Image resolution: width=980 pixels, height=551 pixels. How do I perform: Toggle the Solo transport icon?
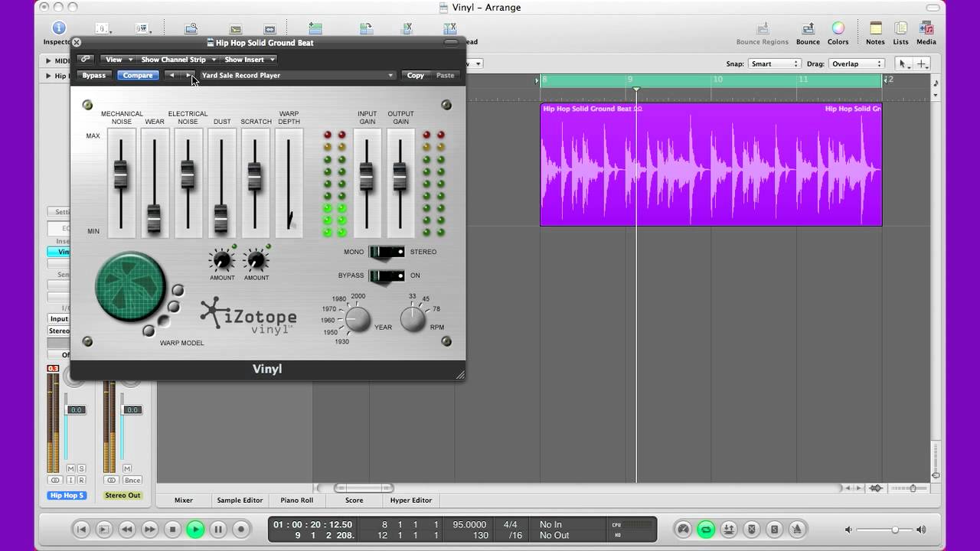pyautogui.click(x=774, y=529)
